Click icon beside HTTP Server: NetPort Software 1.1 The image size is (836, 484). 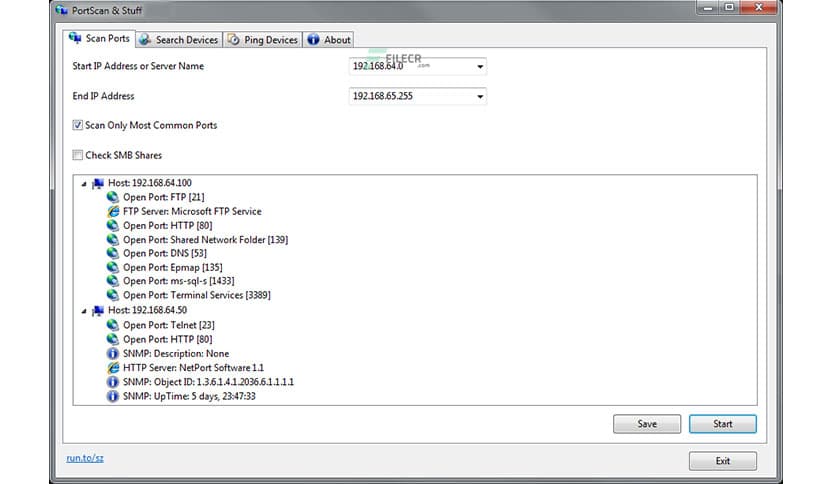point(112,367)
